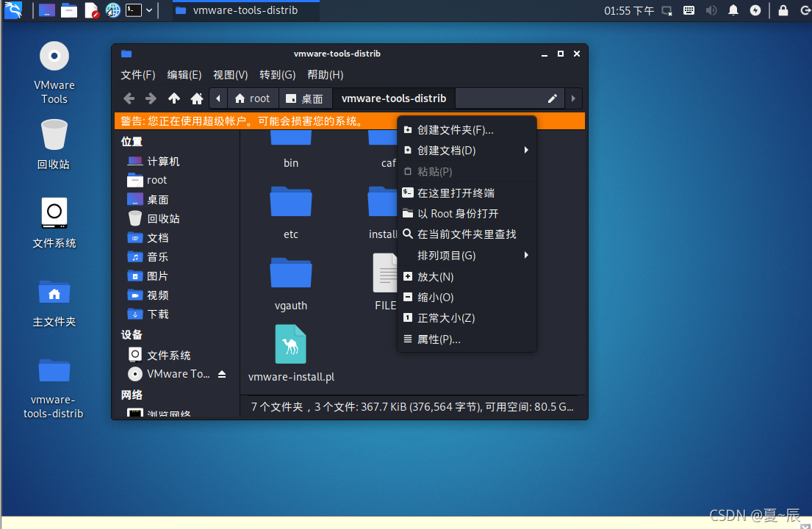Screen dimensions: 812x529
Task: Lock the screen with the padlock icon
Action: [x=783, y=10]
